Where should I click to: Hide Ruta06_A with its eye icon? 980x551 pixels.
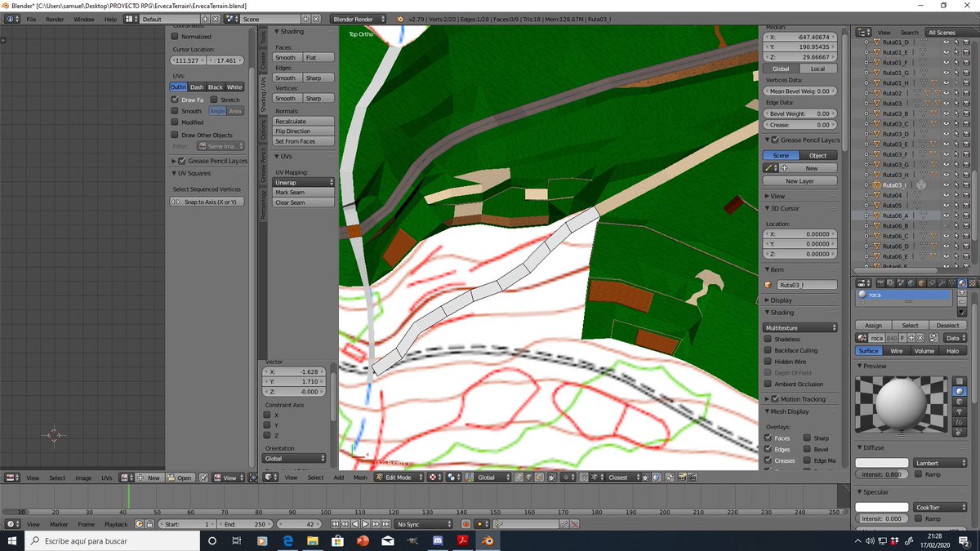pos(946,216)
